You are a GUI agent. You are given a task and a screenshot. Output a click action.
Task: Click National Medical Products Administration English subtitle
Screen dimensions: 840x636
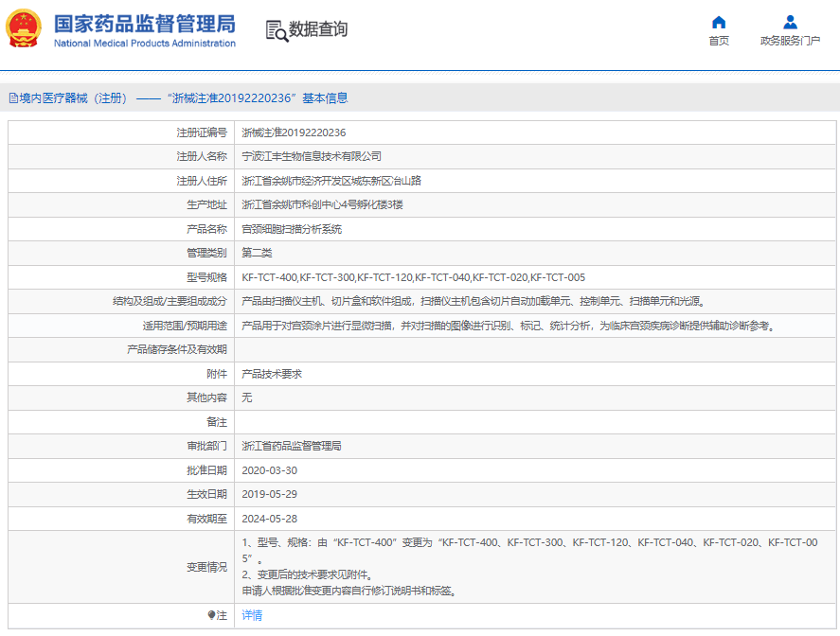145,44
